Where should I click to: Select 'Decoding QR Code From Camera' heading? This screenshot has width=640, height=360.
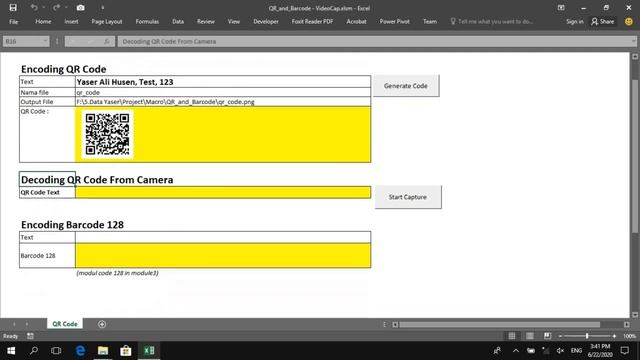(97, 180)
